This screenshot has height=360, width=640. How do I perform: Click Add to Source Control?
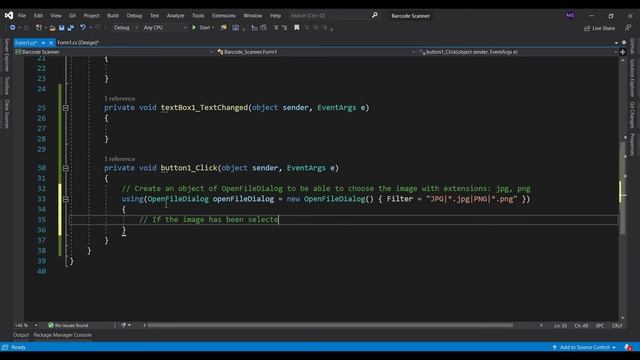tap(584, 347)
